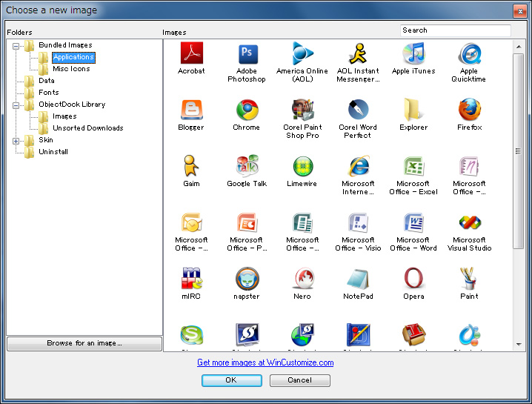The image size is (532, 404).
Task: Select the Microsoft Office Visio icon
Action: click(x=359, y=222)
